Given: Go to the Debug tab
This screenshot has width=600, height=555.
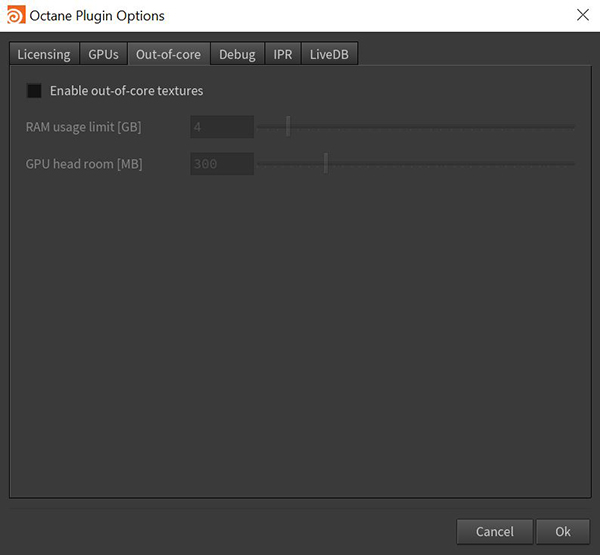Looking at the screenshot, I should pos(237,55).
